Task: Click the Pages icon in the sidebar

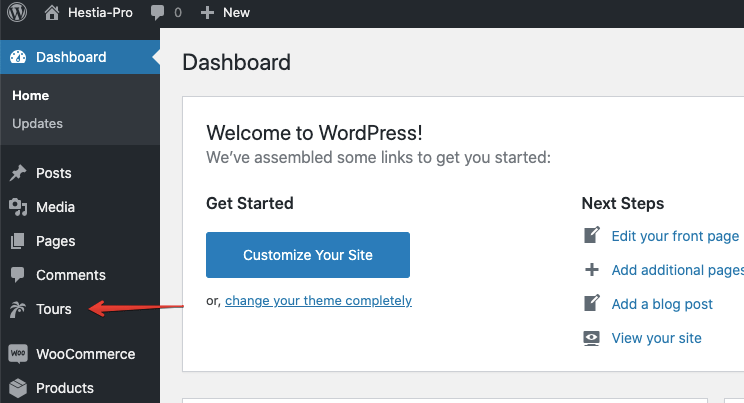Action: (18, 241)
